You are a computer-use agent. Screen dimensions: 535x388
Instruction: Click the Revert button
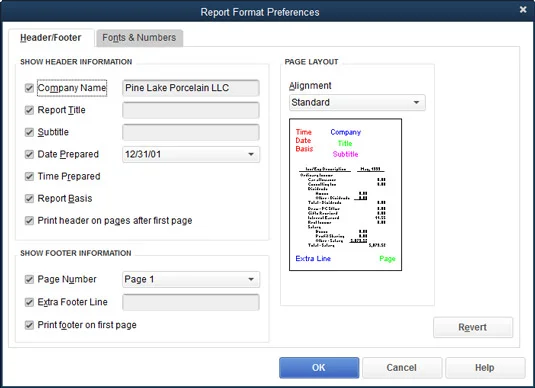pyautogui.click(x=473, y=327)
